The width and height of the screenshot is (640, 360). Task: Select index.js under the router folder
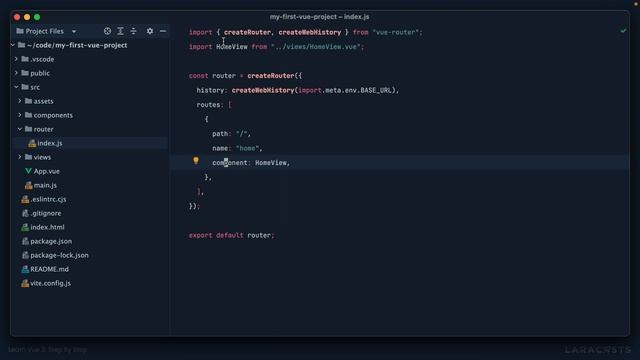coord(50,143)
